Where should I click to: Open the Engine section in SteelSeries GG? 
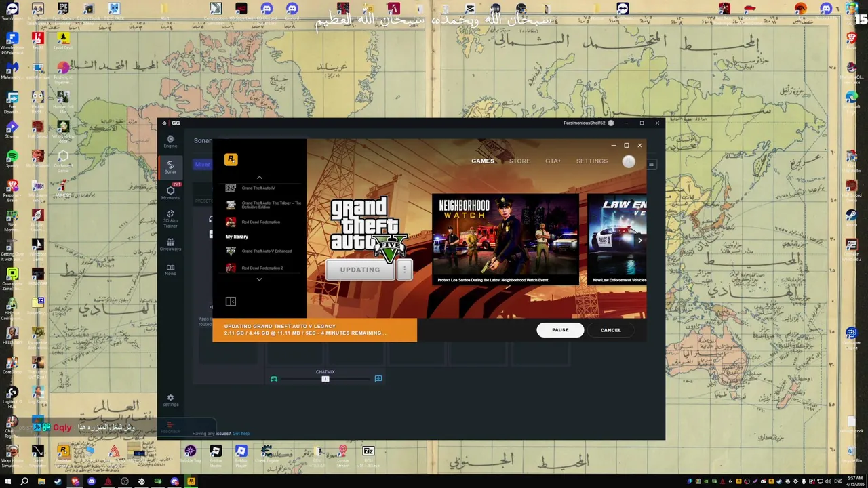(170, 141)
